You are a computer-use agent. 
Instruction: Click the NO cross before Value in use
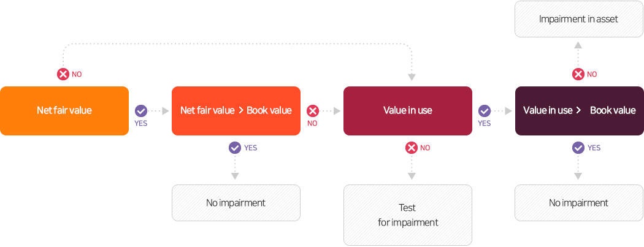point(313,111)
